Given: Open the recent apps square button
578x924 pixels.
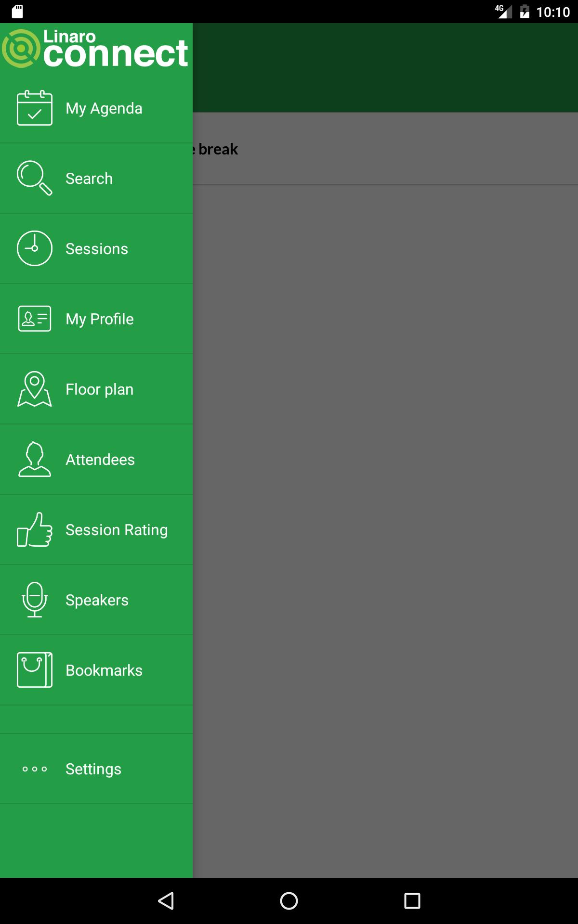Looking at the screenshot, I should point(412,901).
